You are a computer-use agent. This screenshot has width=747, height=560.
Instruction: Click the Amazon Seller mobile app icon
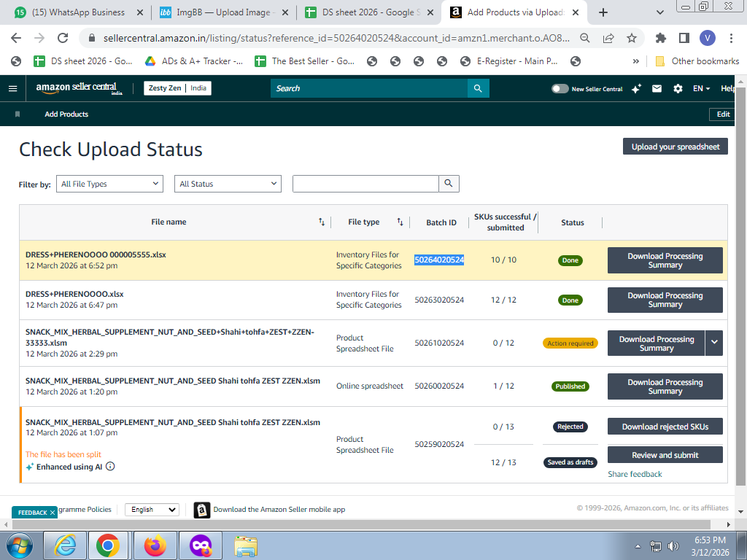(x=202, y=510)
